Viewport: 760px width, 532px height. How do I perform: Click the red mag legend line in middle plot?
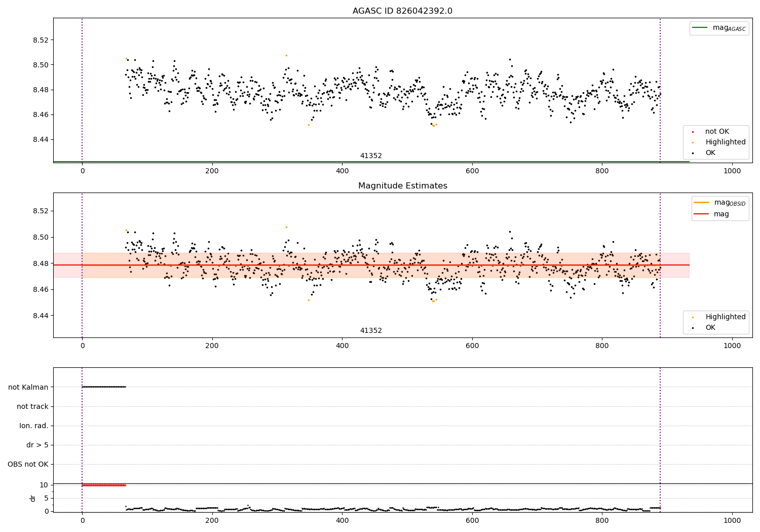click(702, 214)
